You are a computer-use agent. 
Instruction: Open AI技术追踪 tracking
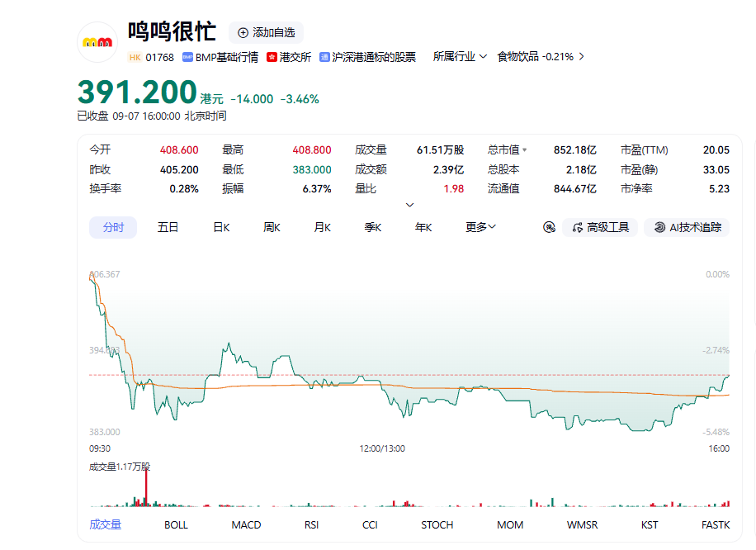pos(687,227)
